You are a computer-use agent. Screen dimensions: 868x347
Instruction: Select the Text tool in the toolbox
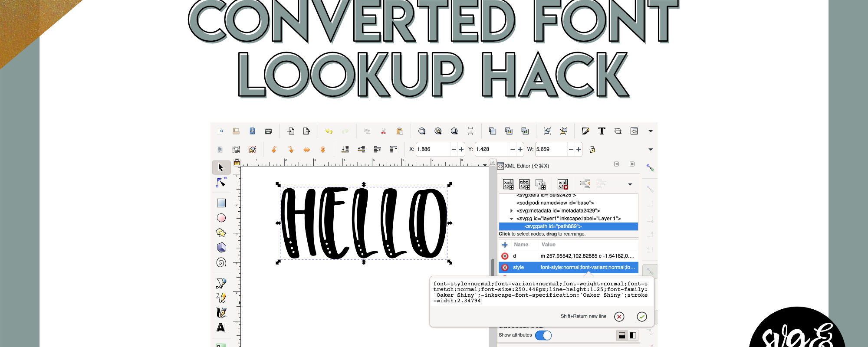221,327
